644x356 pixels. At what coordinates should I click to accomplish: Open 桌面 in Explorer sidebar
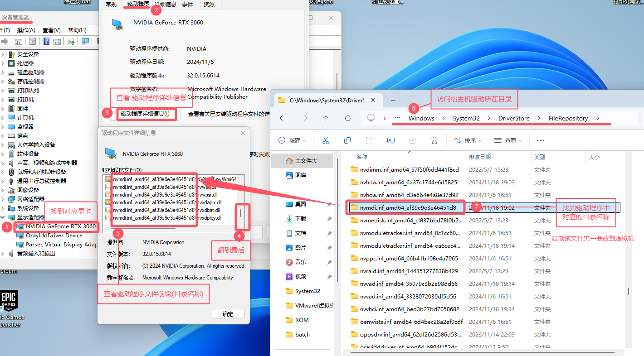click(x=296, y=204)
